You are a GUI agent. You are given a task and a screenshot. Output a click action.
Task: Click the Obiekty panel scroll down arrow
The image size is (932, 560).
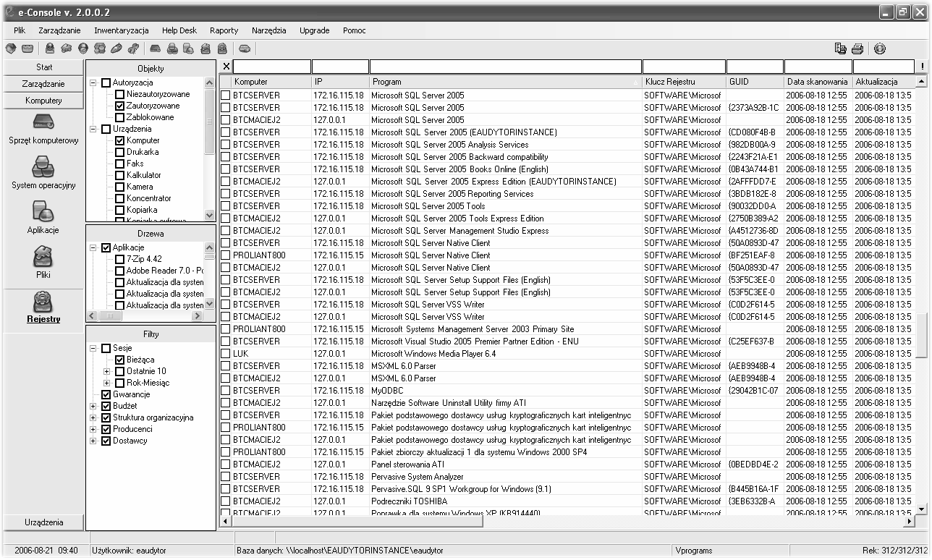click(x=210, y=215)
